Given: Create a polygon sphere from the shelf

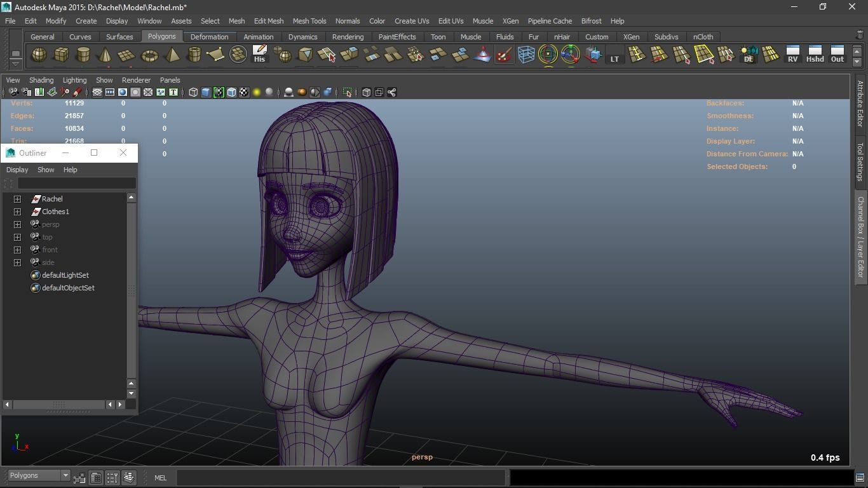Looking at the screenshot, I should tap(39, 55).
